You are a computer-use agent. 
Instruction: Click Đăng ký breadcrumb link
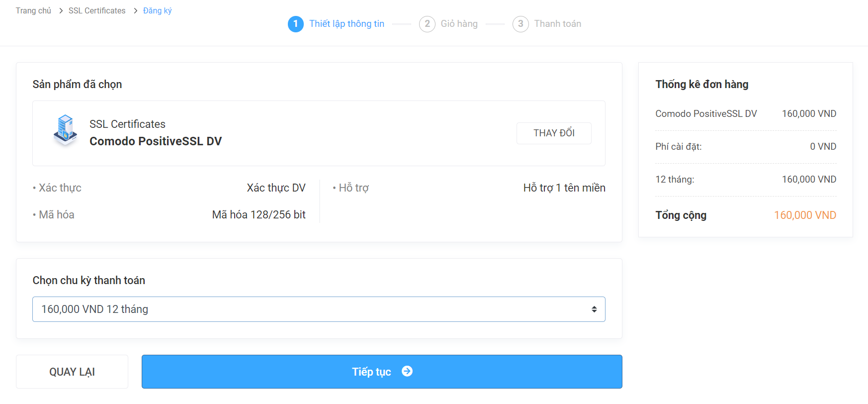tap(158, 10)
